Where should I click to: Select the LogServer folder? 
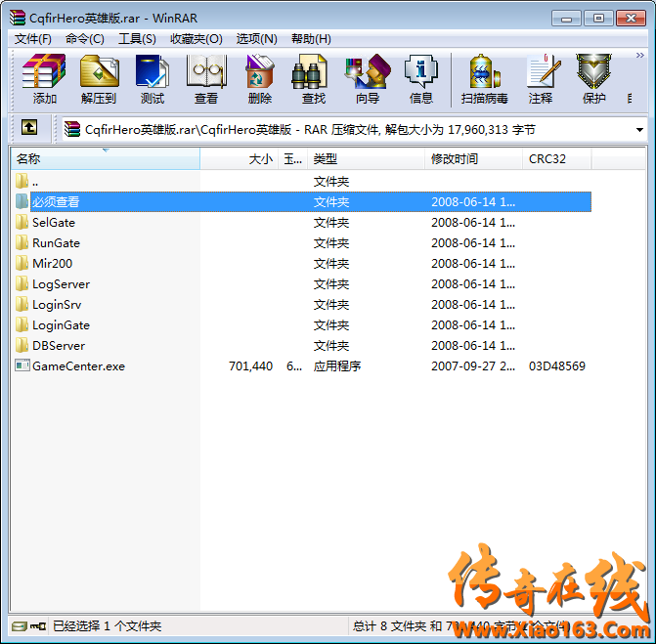point(301,284)
